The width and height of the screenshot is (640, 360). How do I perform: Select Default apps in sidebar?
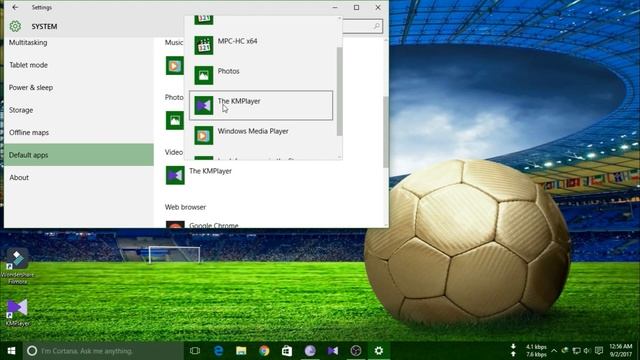79,155
